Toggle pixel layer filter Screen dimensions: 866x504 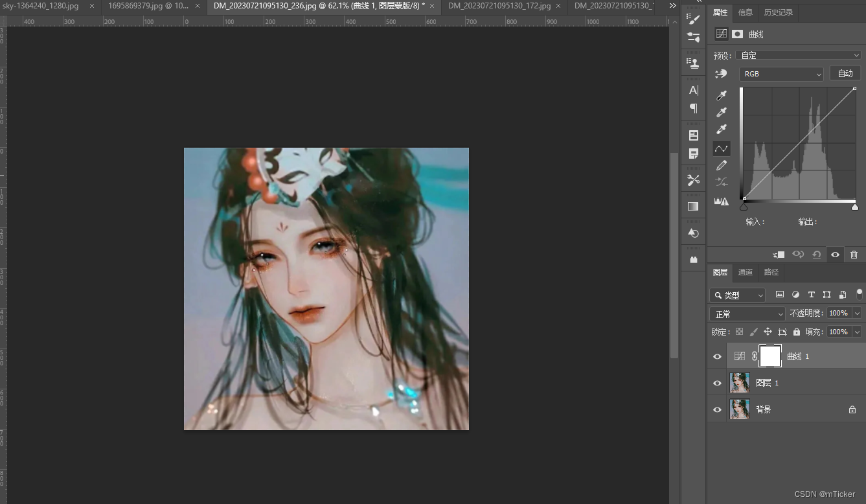[x=780, y=295]
